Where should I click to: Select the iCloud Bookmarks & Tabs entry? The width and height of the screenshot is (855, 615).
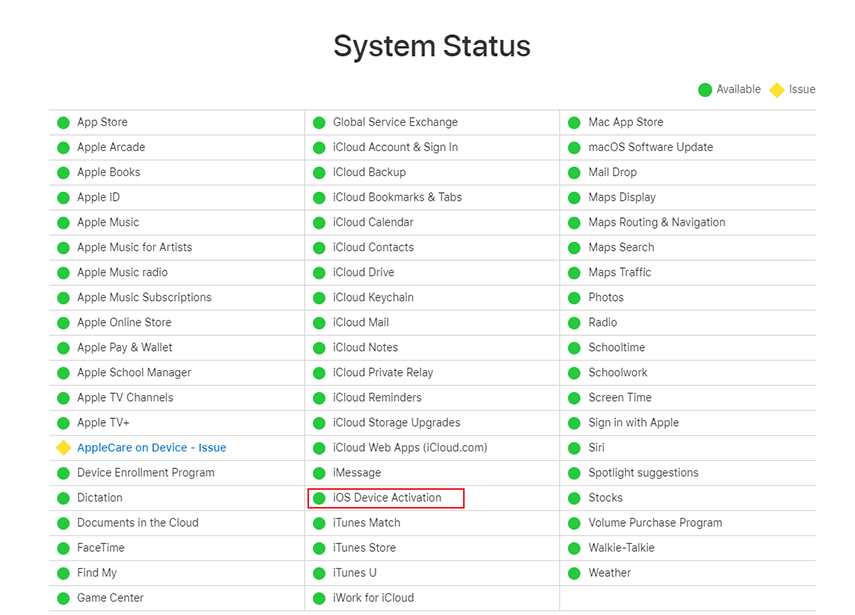[397, 197]
